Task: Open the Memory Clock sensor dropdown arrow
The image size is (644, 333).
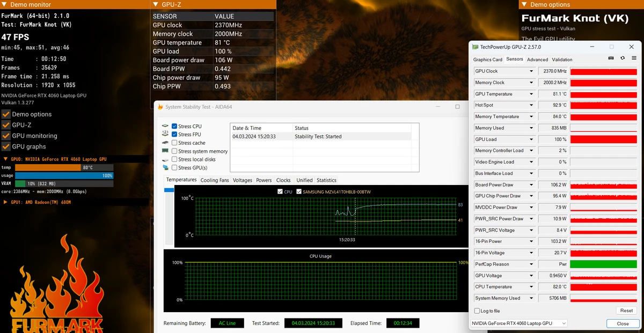Action: pos(531,83)
